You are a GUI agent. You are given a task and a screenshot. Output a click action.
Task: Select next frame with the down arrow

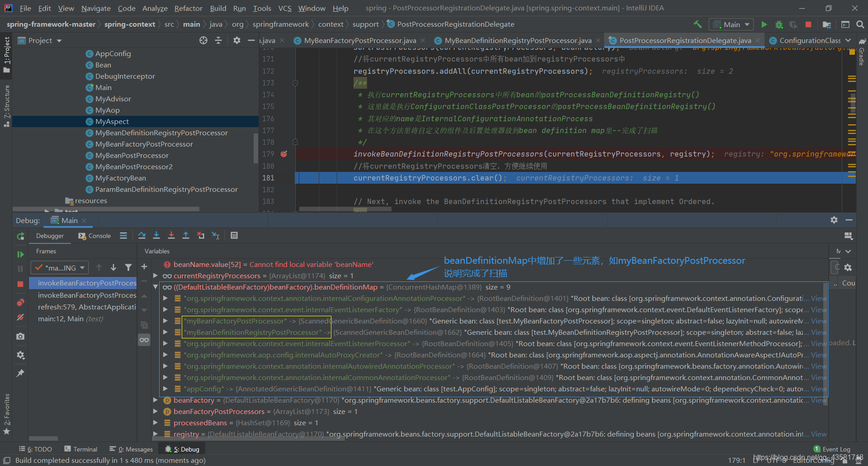tap(113, 267)
